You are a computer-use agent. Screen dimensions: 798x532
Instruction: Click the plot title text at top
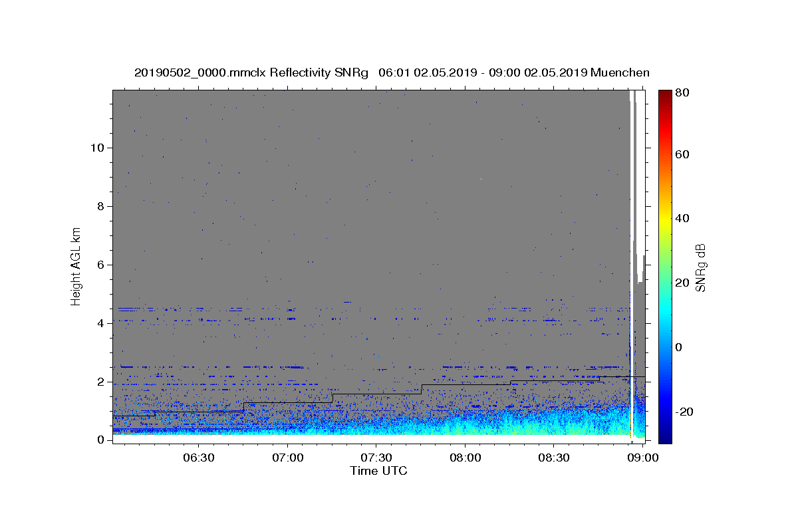point(392,72)
